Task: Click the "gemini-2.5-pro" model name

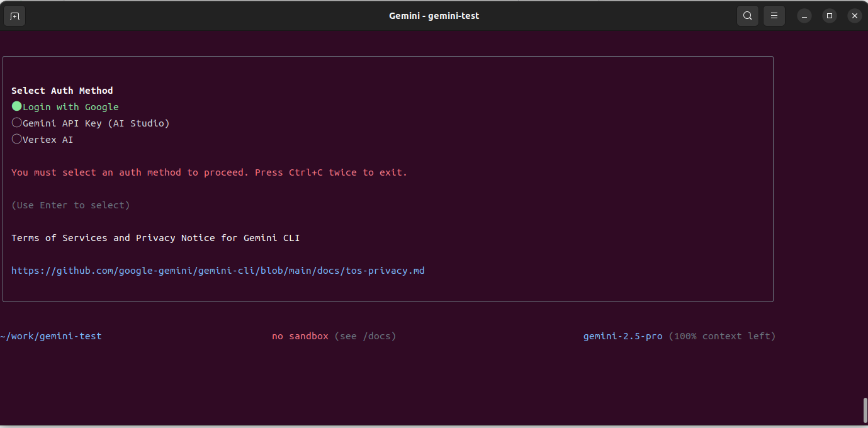Action: (x=623, y=336)
